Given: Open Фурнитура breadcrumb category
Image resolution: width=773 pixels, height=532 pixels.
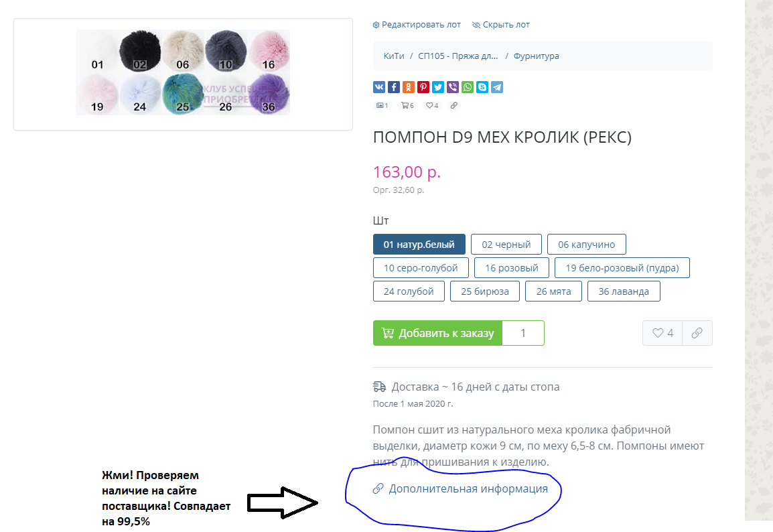Looking at the screenshot, I should pyautogui.click(x=537, y=56).
